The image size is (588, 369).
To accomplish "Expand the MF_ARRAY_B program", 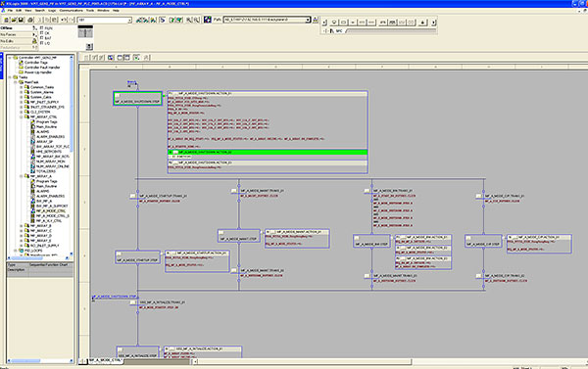I will [22, 226].
